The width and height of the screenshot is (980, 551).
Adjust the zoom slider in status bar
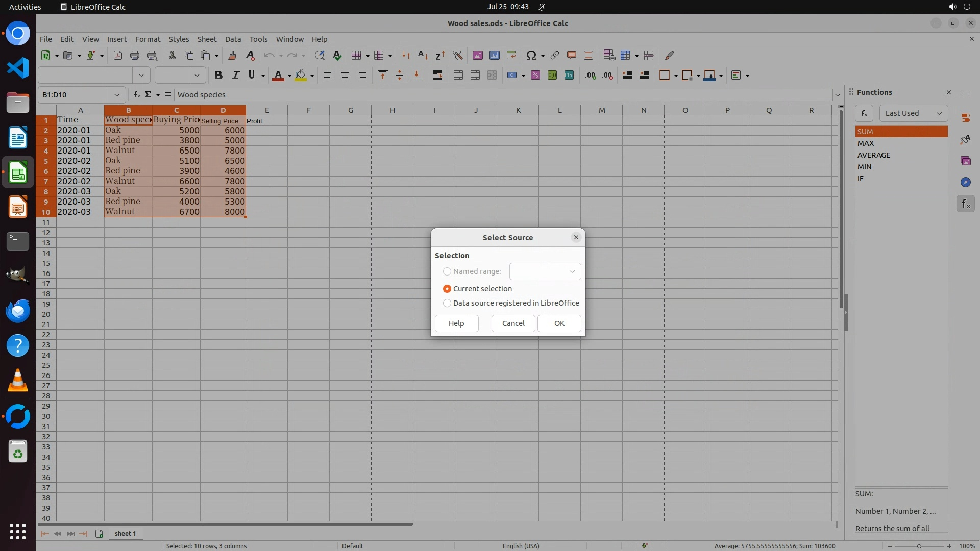click(919, 546)
